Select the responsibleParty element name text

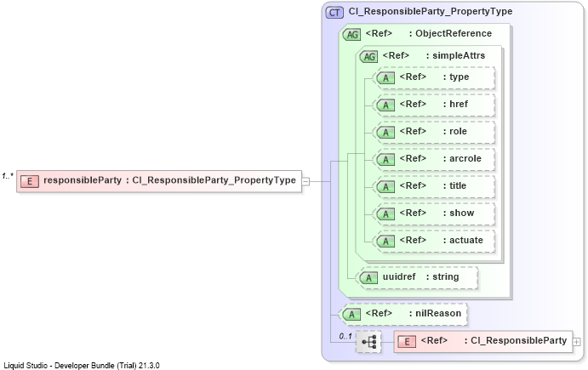coord(83,180)
